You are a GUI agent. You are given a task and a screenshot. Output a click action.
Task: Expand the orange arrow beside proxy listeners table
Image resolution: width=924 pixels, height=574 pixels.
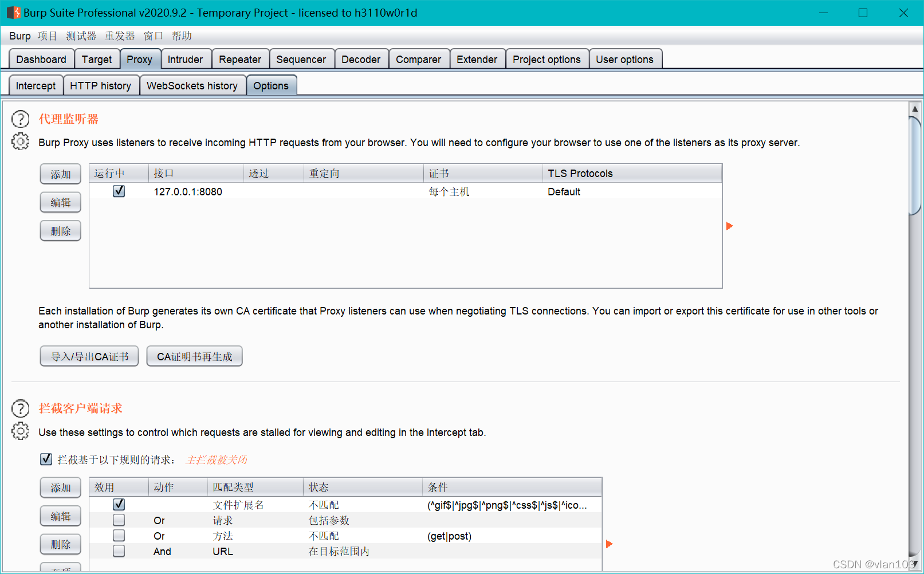click(729, 226)
